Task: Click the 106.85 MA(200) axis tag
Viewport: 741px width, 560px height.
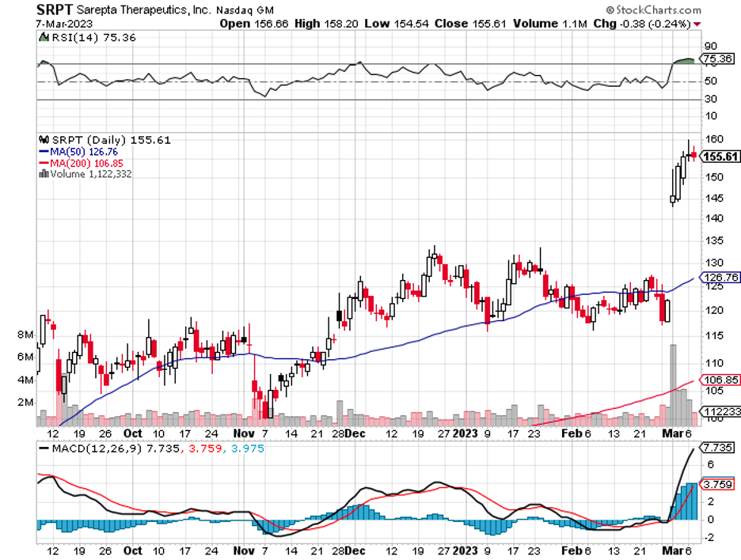Action: click(x=719, y=379)
